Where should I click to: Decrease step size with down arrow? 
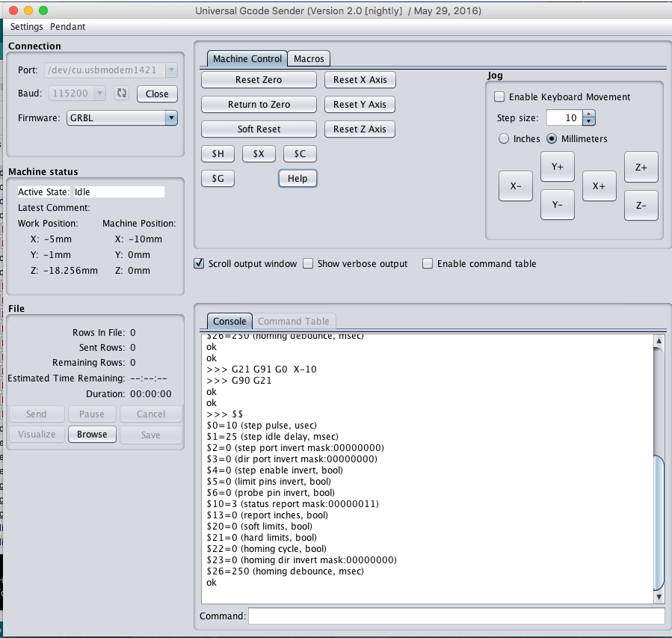tap(589, 121)
